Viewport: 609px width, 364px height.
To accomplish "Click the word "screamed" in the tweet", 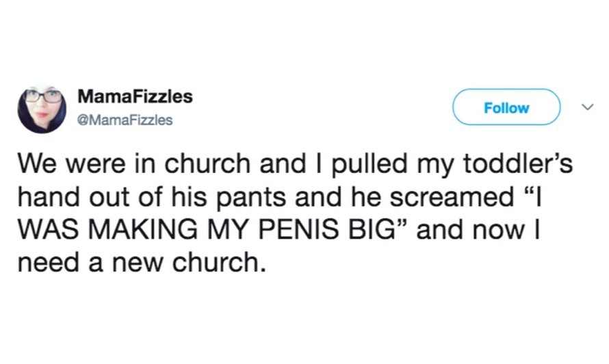I will pos(452,197).
